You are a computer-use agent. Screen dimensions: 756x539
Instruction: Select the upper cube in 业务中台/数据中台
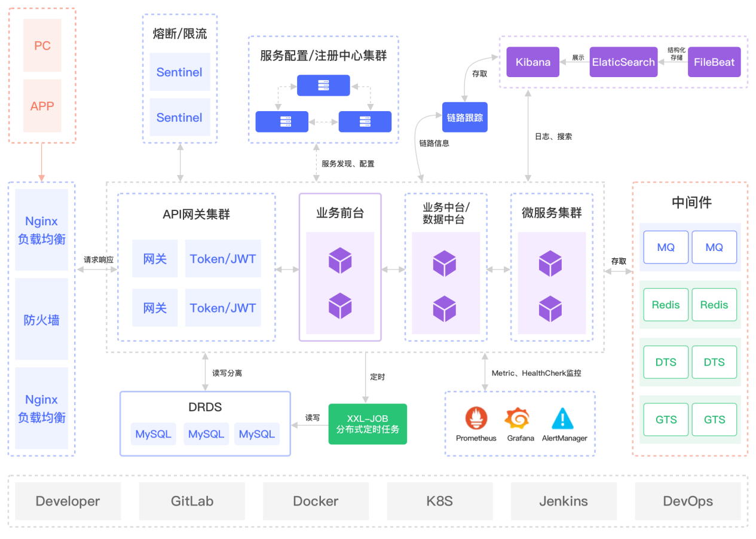point(445,264)
